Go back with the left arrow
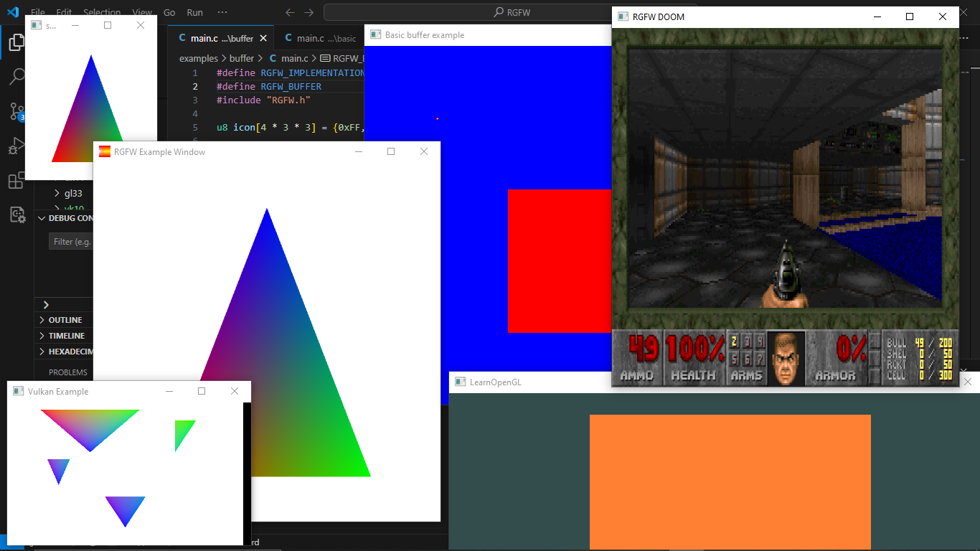The height and width of the screenshot is (551, 980). (x=290, y=12)
